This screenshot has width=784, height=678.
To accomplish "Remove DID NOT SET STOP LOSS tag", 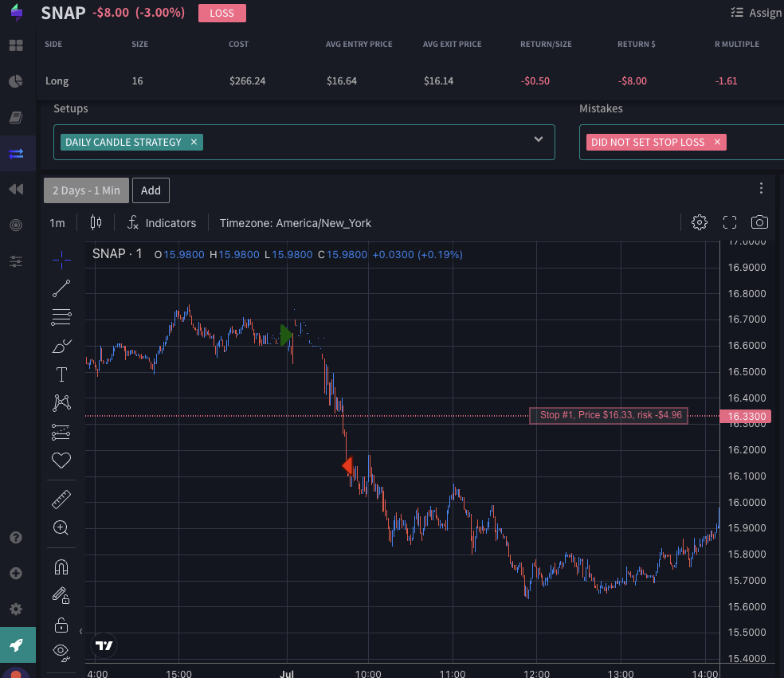I will [717, 142].
